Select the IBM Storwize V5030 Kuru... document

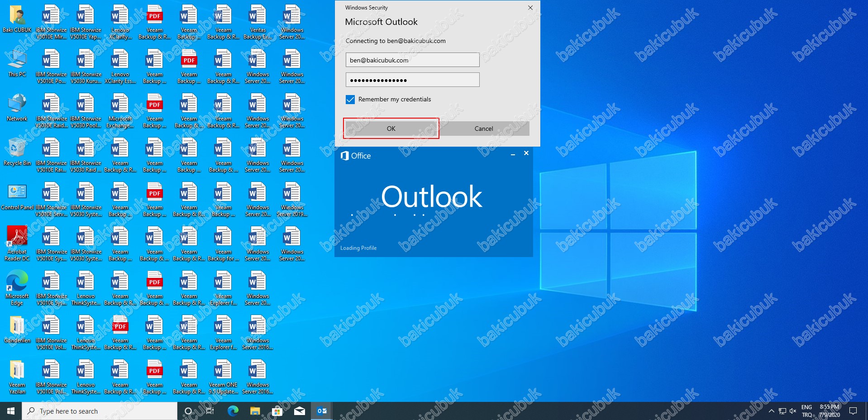pyautogui.click(x=86, y=67)
